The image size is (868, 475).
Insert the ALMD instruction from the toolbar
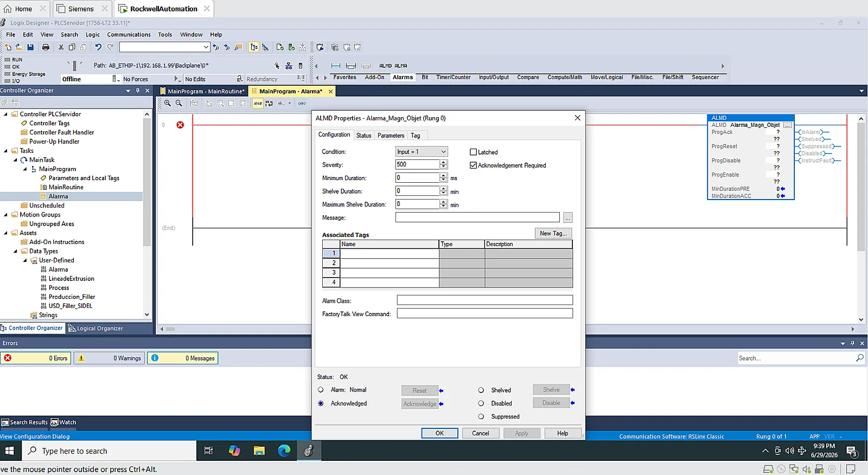[x=385, y=66]
